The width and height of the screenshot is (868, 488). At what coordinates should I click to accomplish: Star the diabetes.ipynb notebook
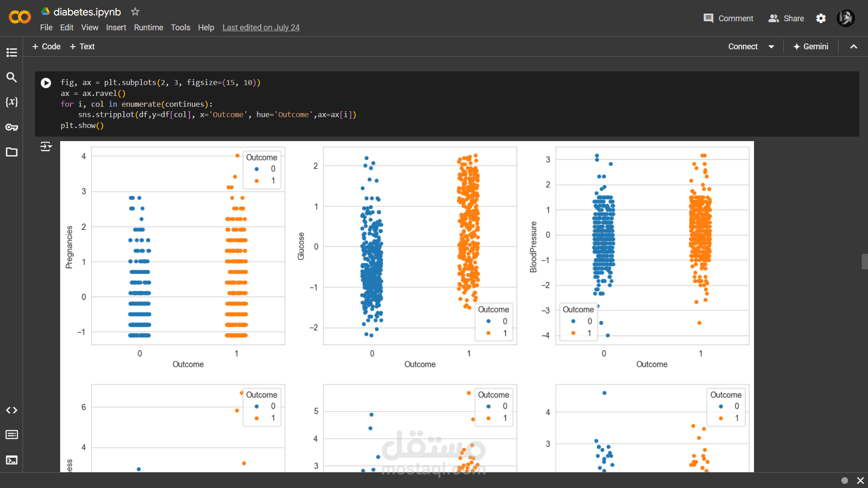(135, 12)
